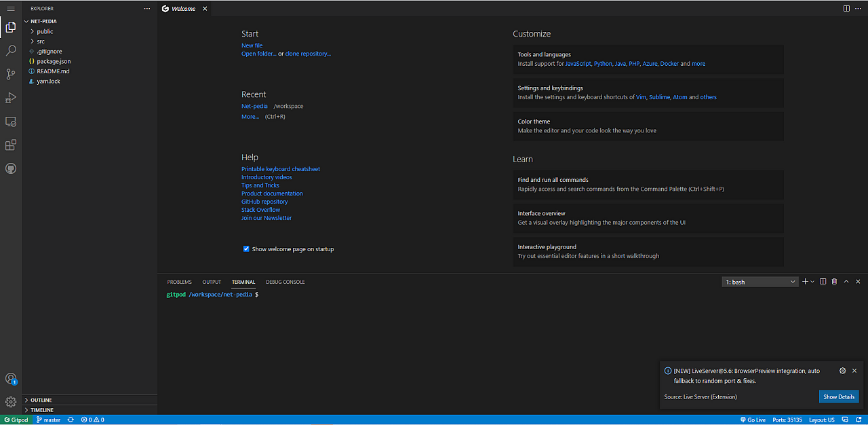
Task: Expand the OUTLINE section
Action: 41,400
